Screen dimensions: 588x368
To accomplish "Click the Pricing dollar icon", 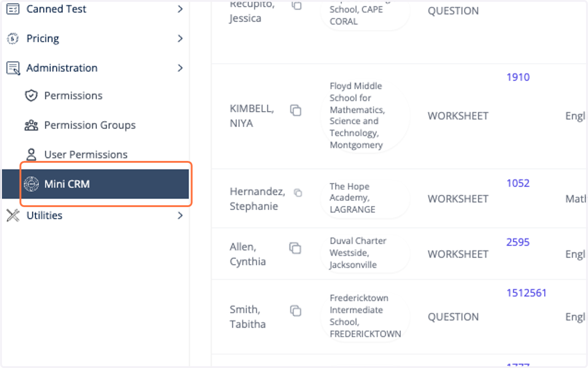I will (x=13, y=38).
